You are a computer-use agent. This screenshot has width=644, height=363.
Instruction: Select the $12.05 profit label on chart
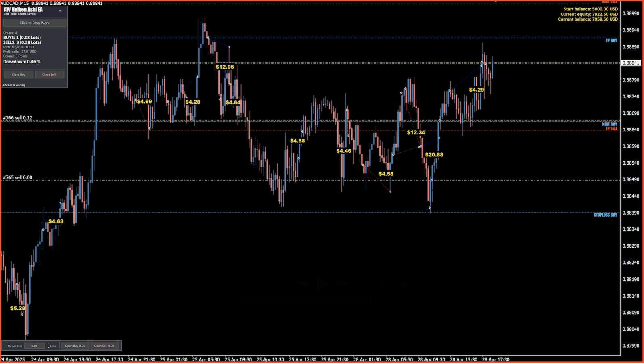(225, 67)
